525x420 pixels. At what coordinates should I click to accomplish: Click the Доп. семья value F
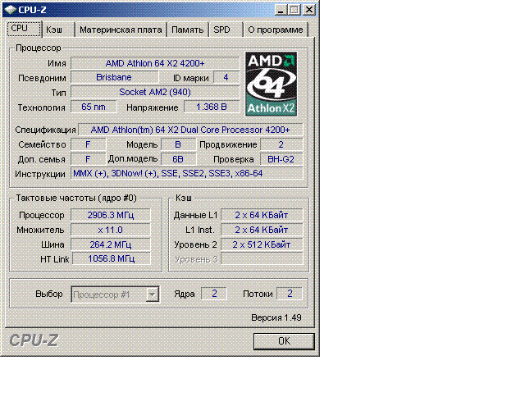88,159
